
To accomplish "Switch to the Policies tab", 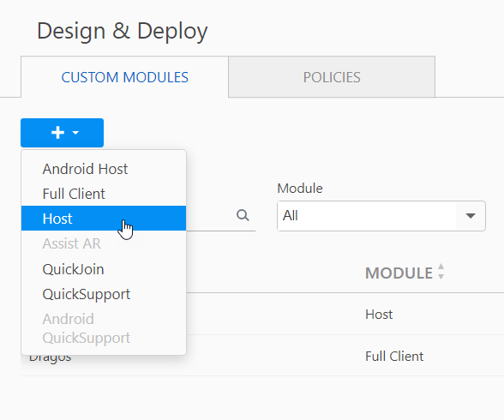I will pyautogui.click(x=332, y=77).
